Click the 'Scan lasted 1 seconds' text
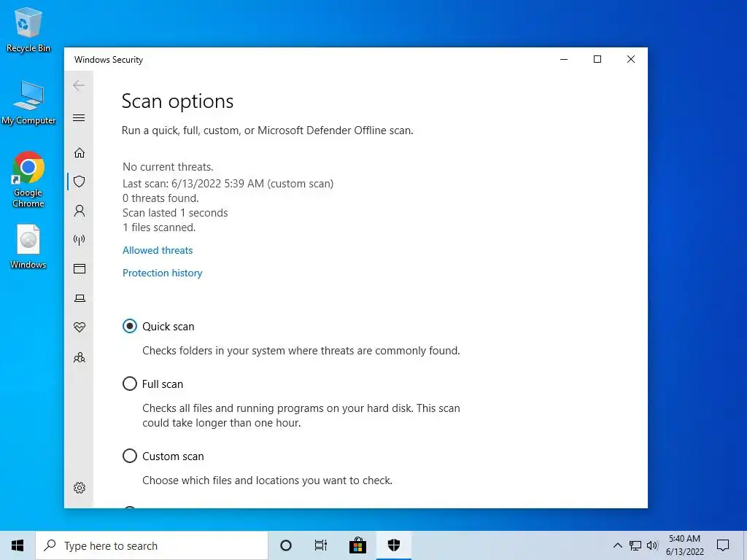 point(175,213)
